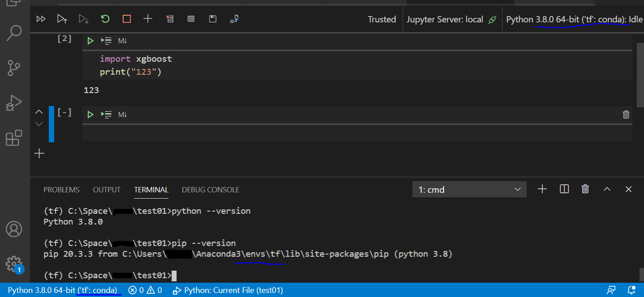This screenshot has width=644, height=297.
Task: Open Search in the activity bar
Action: [x=14, y=33]
